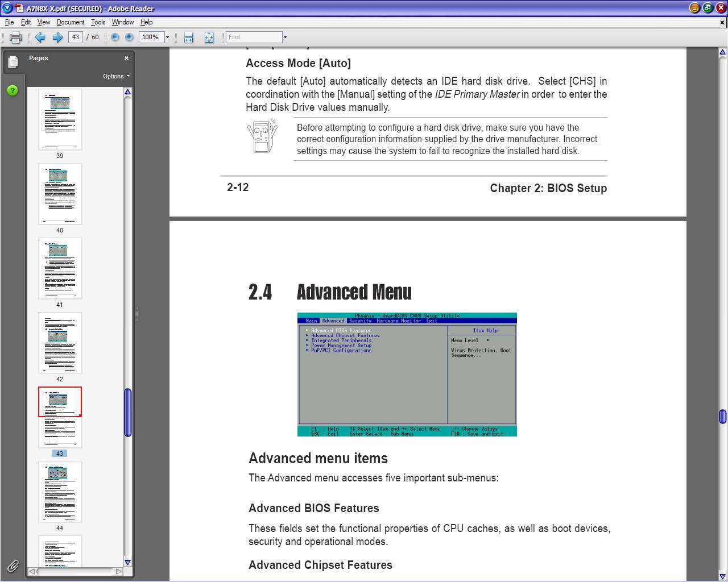Image resolution: width=728 pixels, height=582 pixels.
Task: Click the thumbnails panel vertical scroll thumb
Action: (128, 413)
